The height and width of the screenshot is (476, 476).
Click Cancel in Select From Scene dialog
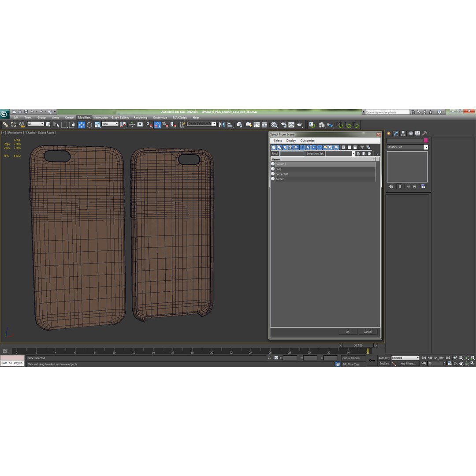[368, 332]
